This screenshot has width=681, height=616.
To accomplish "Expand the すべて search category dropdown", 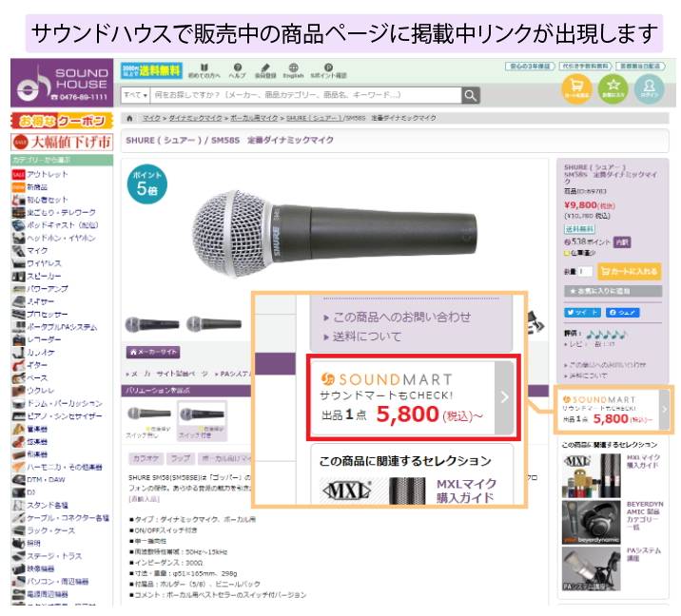I will tap(135, 95).
